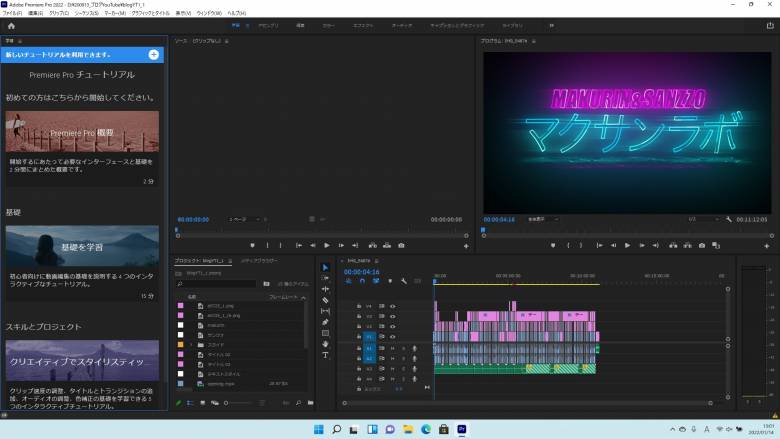The image size is (780, 439).
Task: Toggle the V2 track eye visibility
Action: [392, 327]
